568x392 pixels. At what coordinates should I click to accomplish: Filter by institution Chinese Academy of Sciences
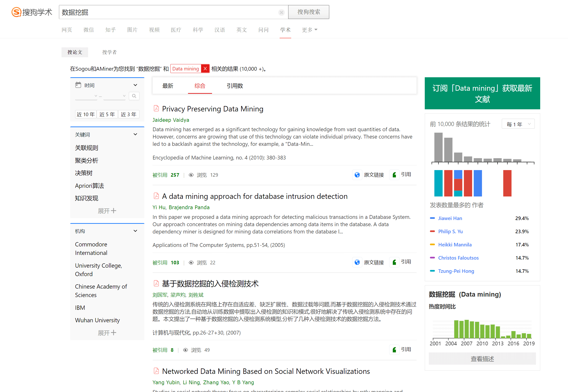101,290
